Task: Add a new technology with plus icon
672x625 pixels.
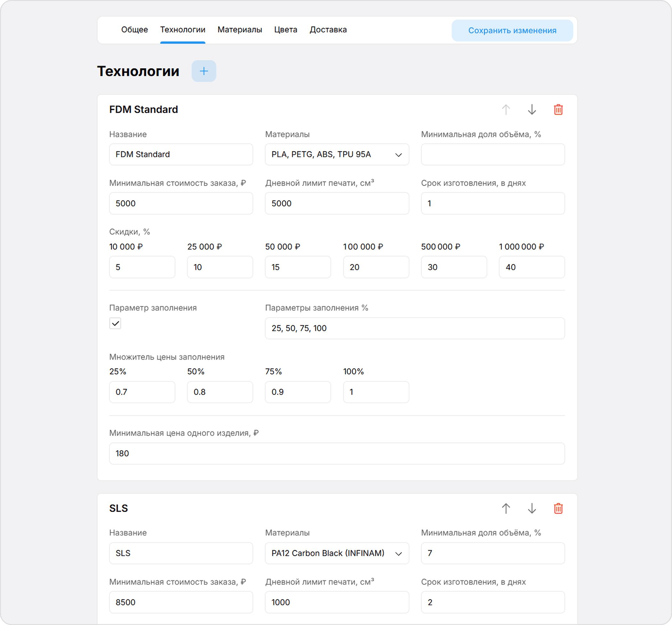Action: click(204, 71)
